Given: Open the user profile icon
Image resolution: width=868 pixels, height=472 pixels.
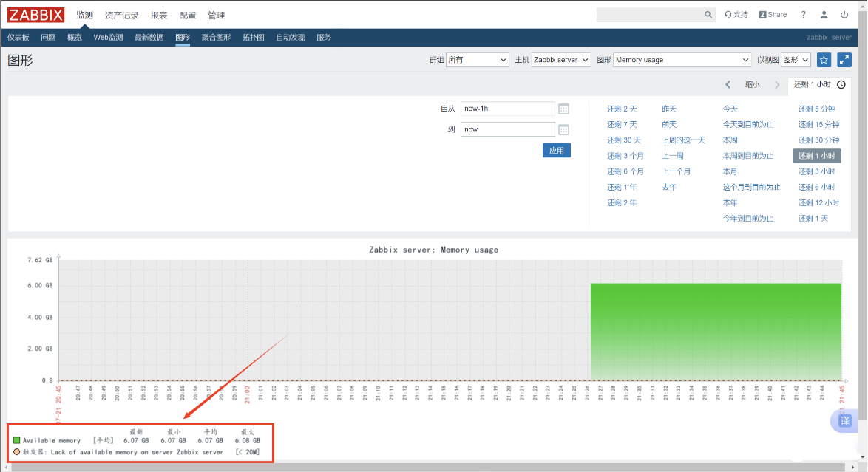Looking at the screenshot, I should pyautogui.click(x=824, y=15).
